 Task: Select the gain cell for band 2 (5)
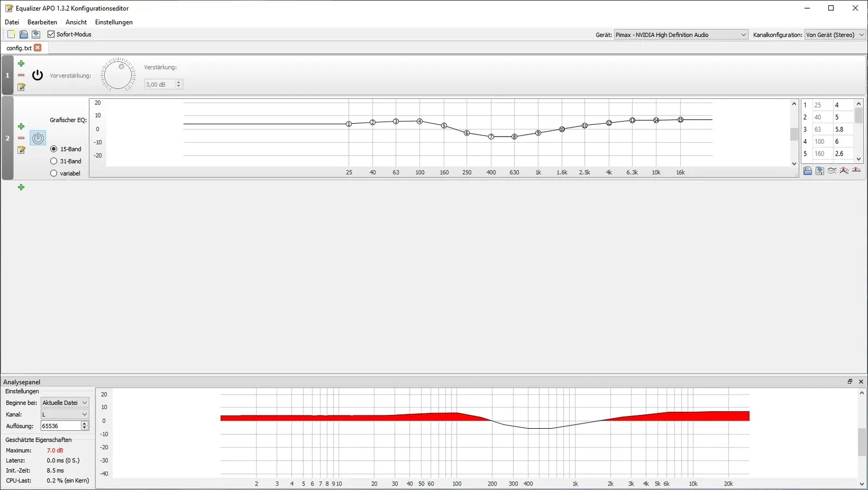tap(844, 117)
